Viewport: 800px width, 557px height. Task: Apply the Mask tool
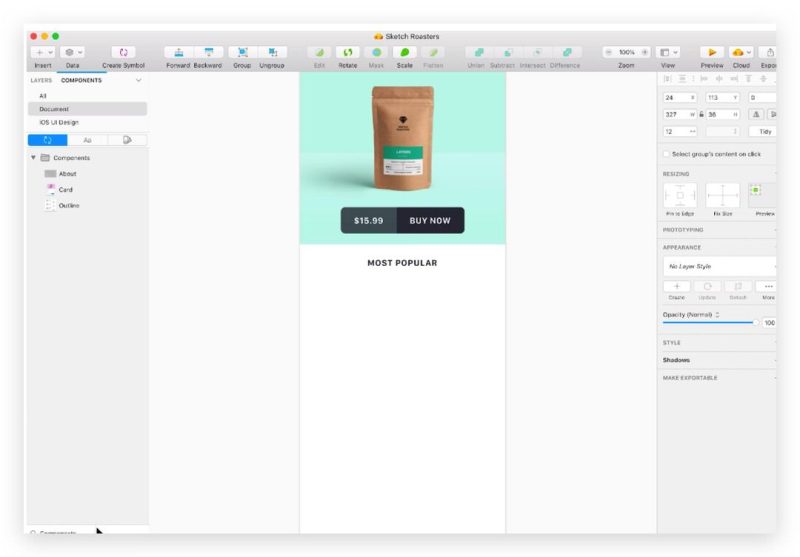(377, 53)
